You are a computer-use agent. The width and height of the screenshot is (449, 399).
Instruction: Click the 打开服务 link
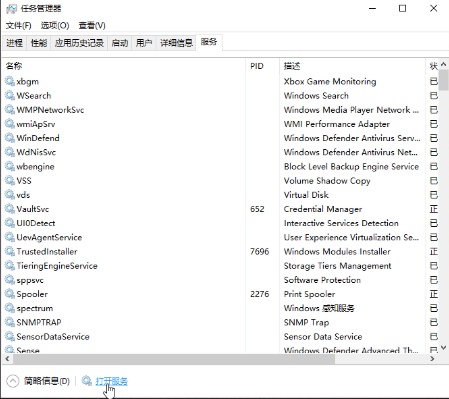pyautogui.click(x=112, y=381)
